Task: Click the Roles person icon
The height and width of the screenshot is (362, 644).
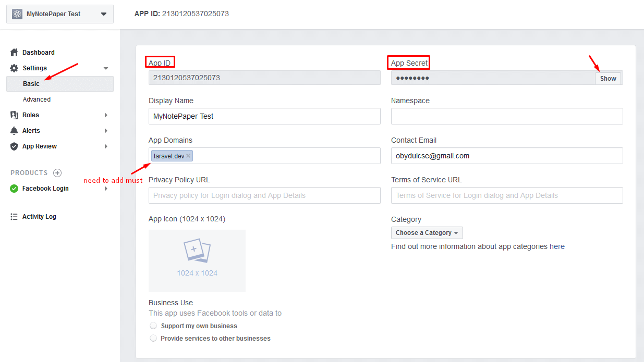Action: pos(14,115)
